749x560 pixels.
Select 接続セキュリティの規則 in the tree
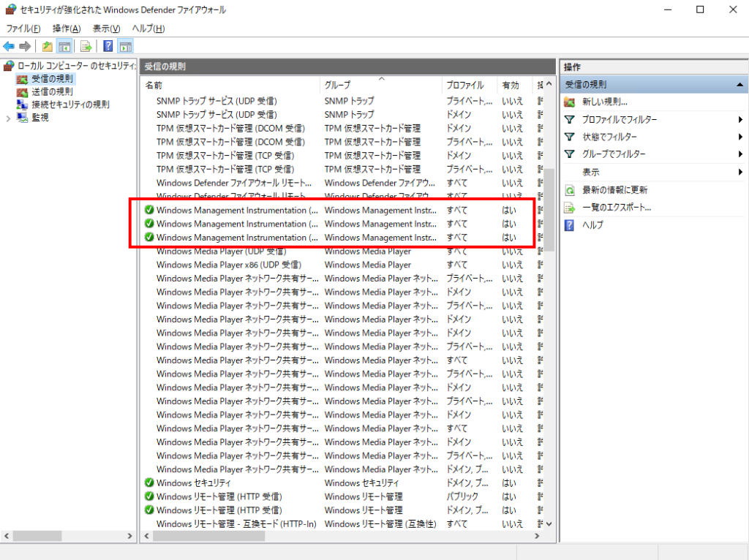point(70,105)
